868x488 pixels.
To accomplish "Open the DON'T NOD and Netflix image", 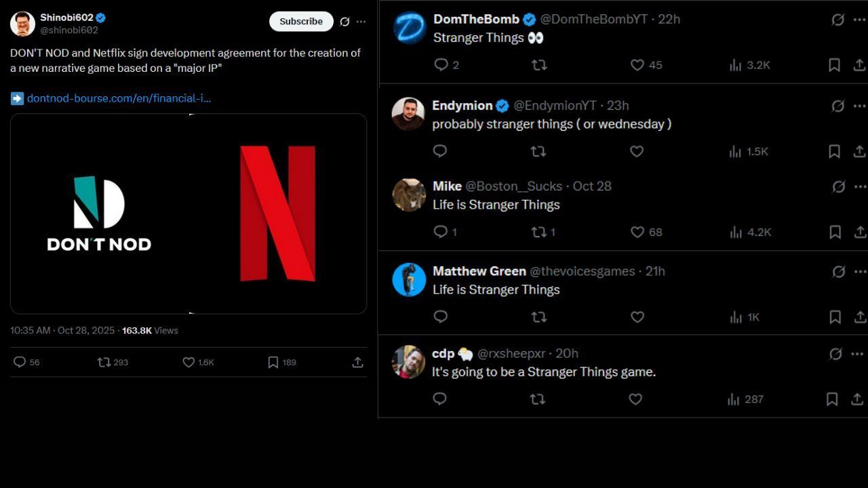I will pyautogui.click(x=189, y=213).
